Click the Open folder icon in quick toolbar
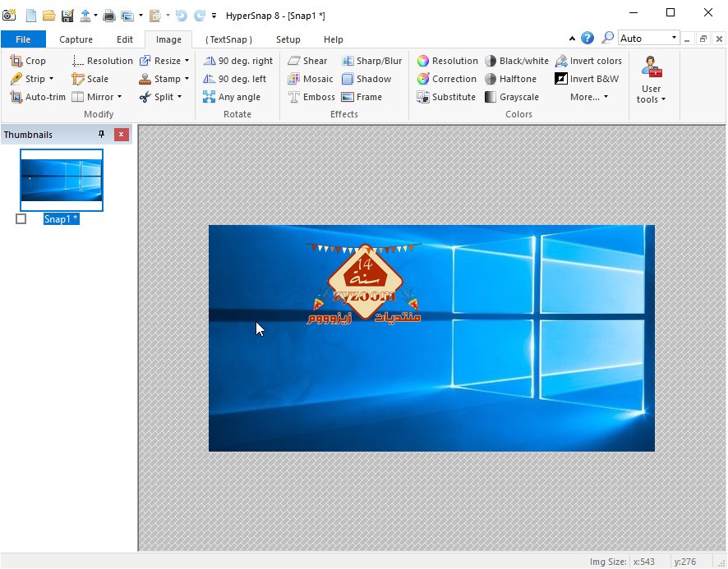The width and height of the screenshot is (728, 569). pyautogui.click(x=49, y=16)
